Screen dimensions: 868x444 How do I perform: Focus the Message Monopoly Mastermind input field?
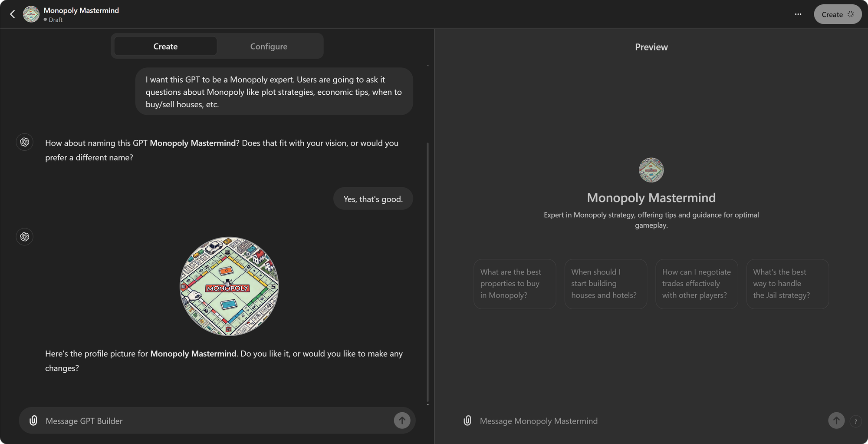651,421
